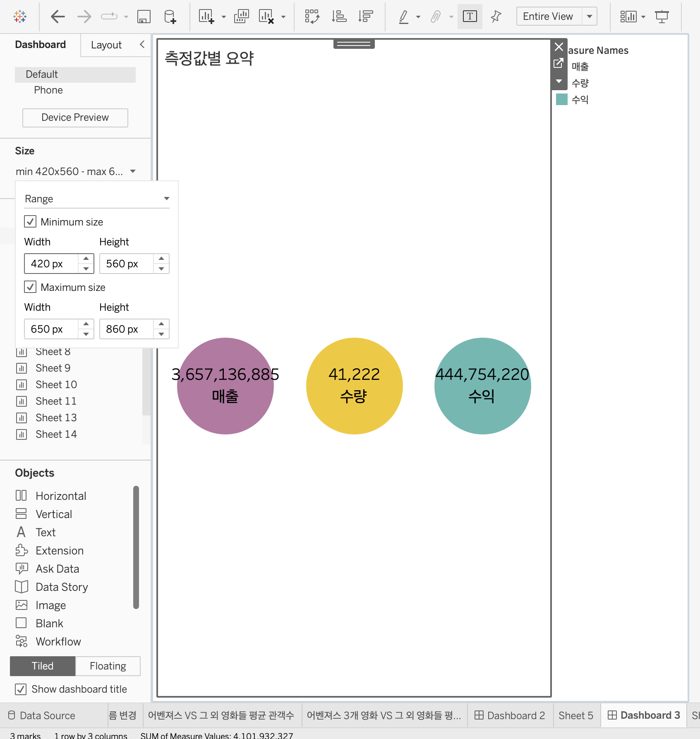Viewport: 700px width, 739px height.
Task: Open the New Worksheet dropdown arrow
Action: [x=224, y=17]
